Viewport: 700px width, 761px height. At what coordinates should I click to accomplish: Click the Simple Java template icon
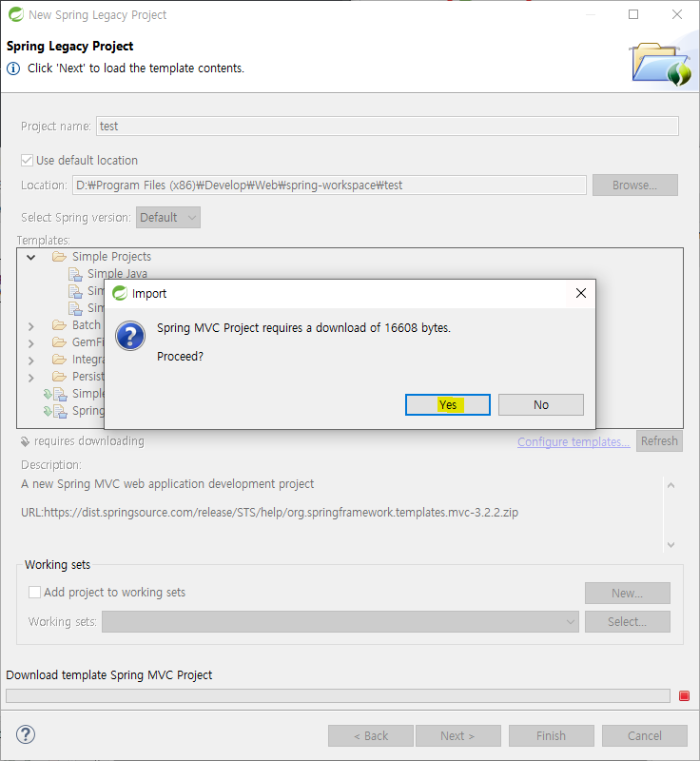(x=75, y=274)
